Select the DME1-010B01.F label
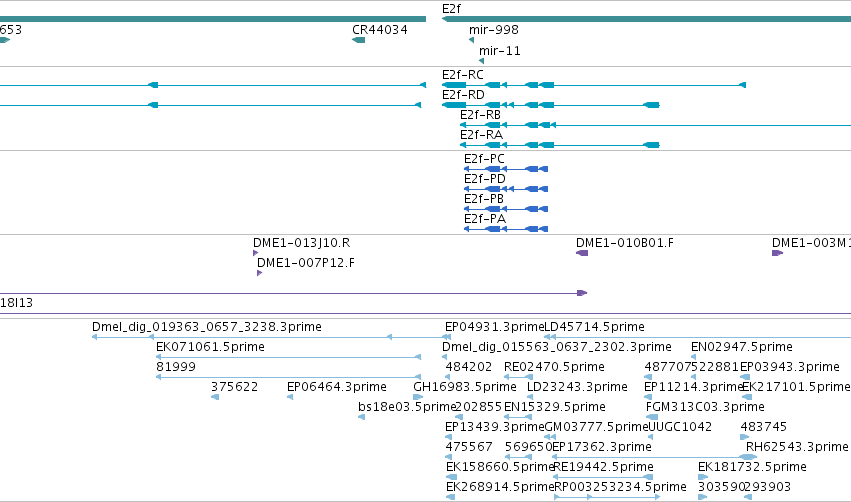This screenshot has width=851, height=502. pyautogui.click(x=625, y=243)
